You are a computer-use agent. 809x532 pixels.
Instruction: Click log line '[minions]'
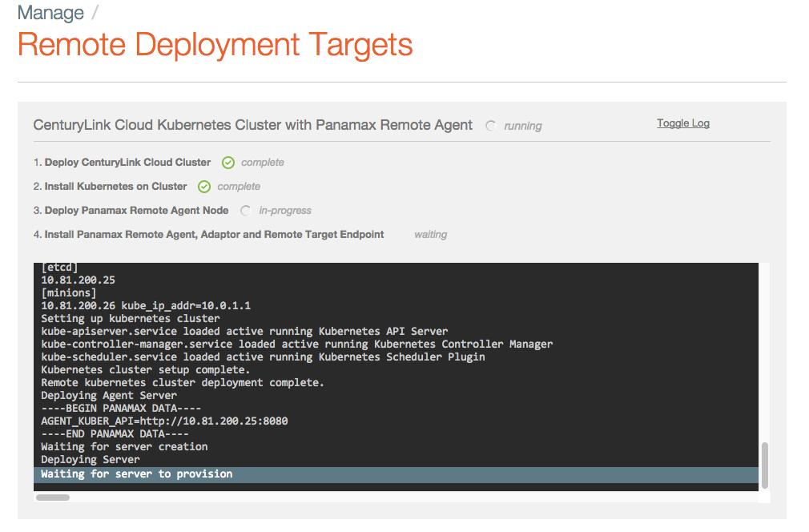(x=69, y=293)
